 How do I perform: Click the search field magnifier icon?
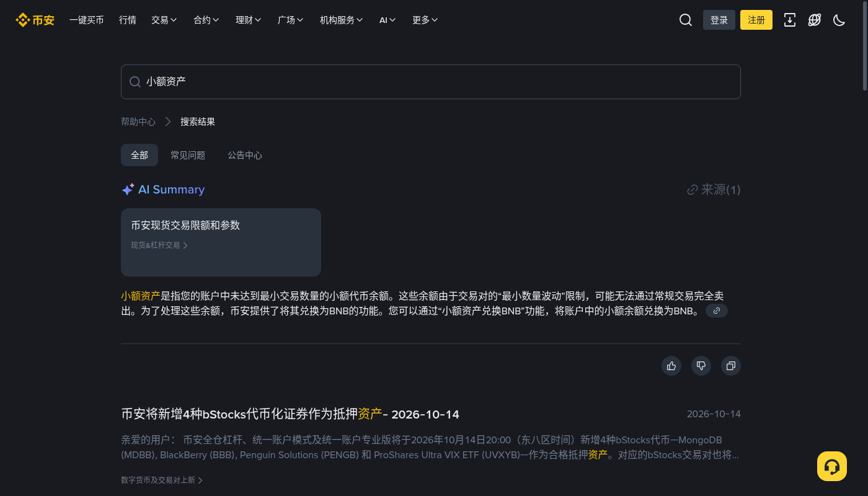pyautogui.click(x=135, y=82)
